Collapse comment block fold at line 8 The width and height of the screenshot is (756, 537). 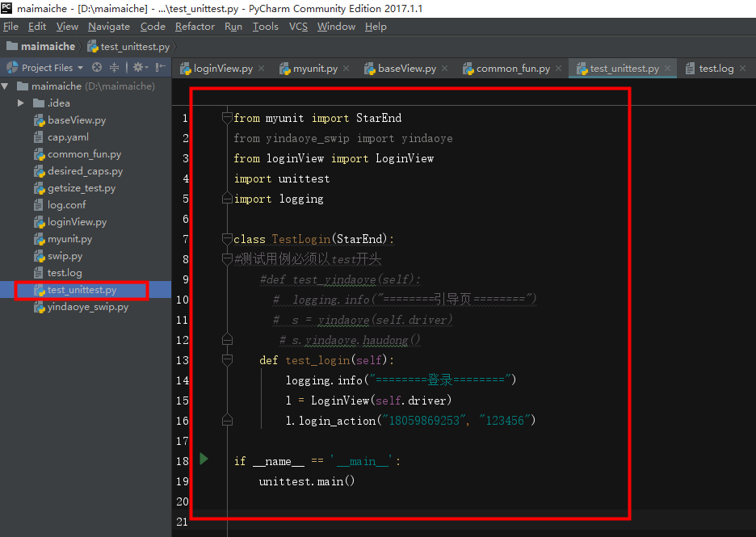point(227,259)
